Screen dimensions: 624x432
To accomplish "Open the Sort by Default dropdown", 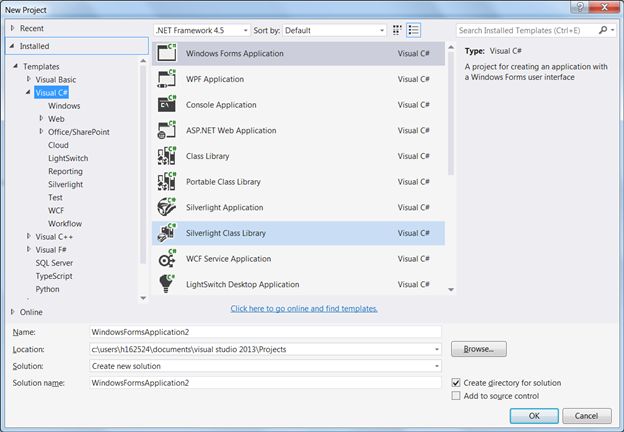I will coord(334,30).
